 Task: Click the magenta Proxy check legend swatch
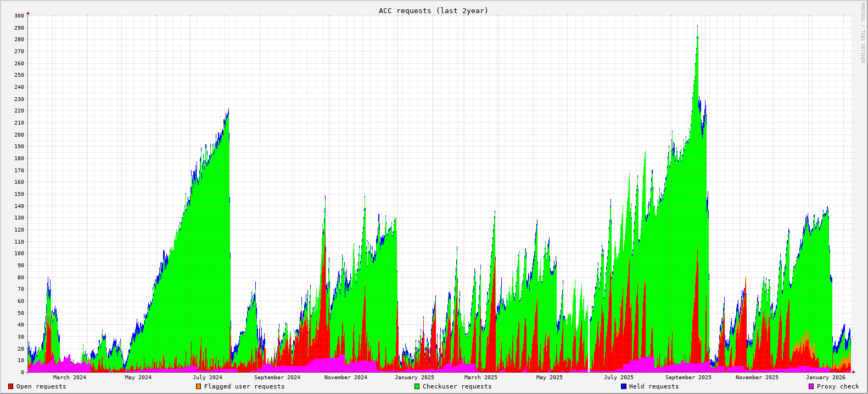click(811, 386)
